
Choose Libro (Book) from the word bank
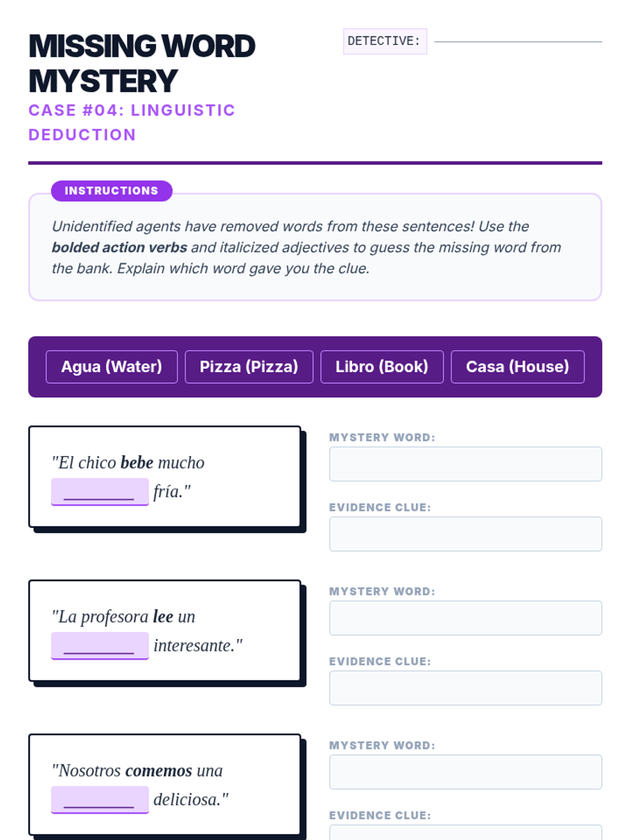pos(382,366)
